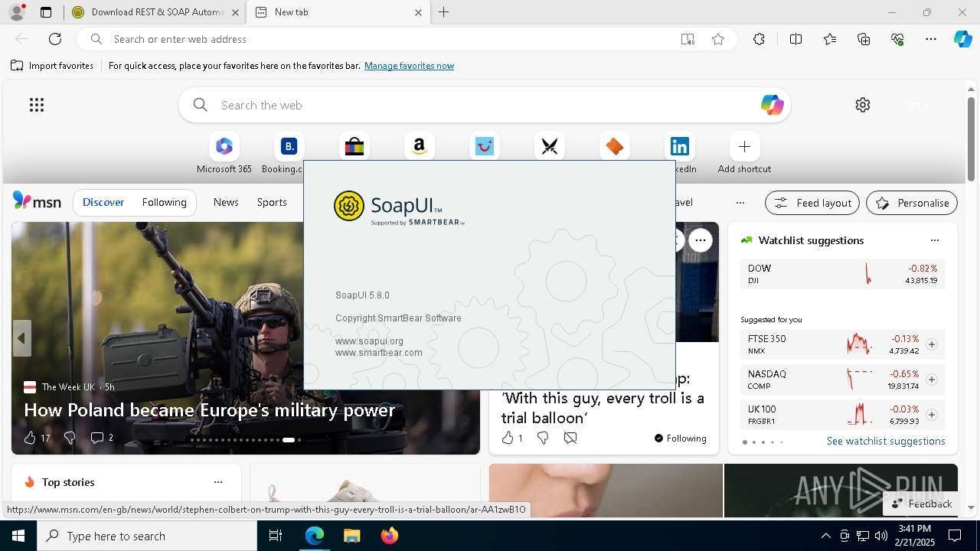Add FTSE 350 to watchlist
This screenshot has width=980, height=551.
[932, 344]
